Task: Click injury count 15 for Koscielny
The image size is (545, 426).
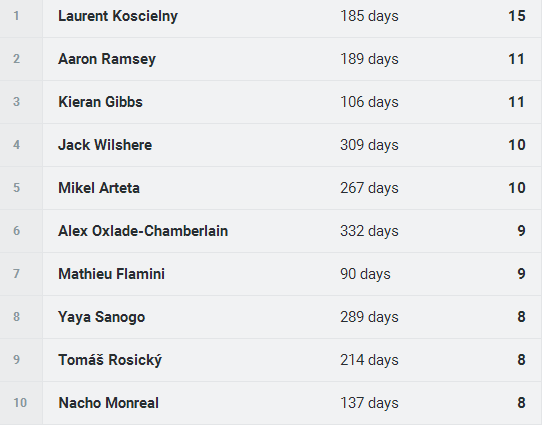Action: coord(517,16)
